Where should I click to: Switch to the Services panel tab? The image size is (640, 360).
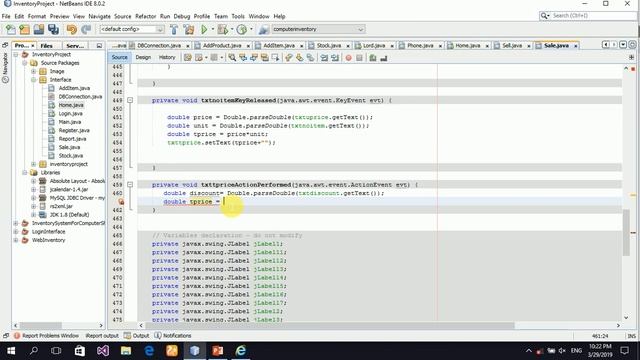pos(75,46)
